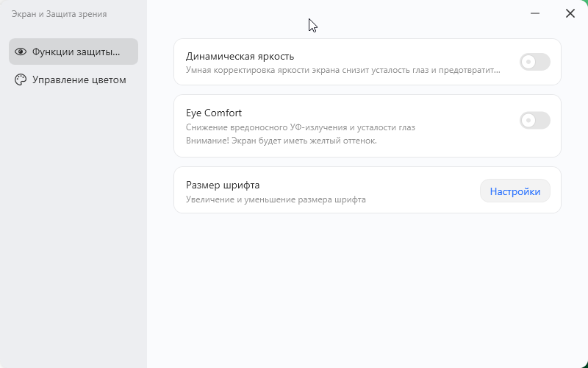Click the Динамическая яркость heading

point(240,56)
